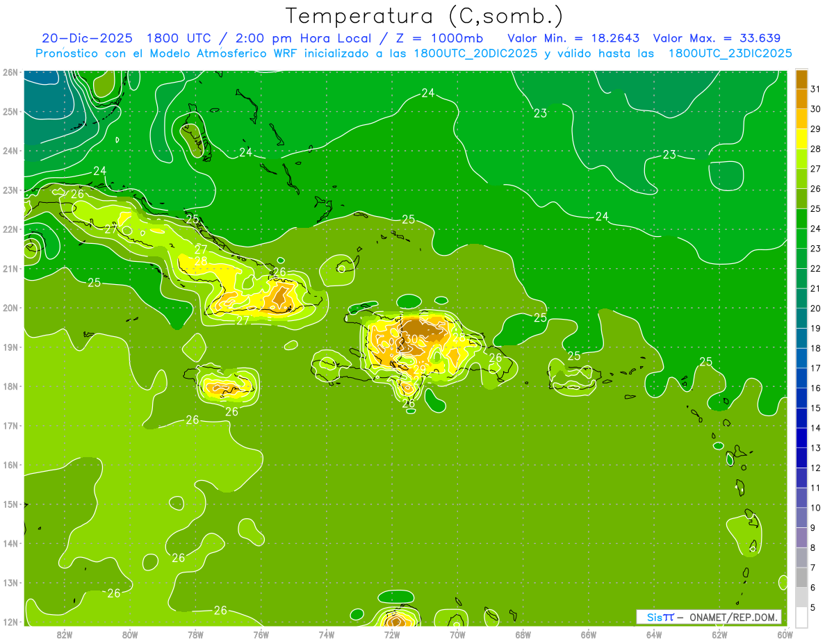Pick the legend swatch between 29 and 30
Image resolution: width=834 pixels, height=644 pixels.
pyautogui.click(x=801, y=119)
